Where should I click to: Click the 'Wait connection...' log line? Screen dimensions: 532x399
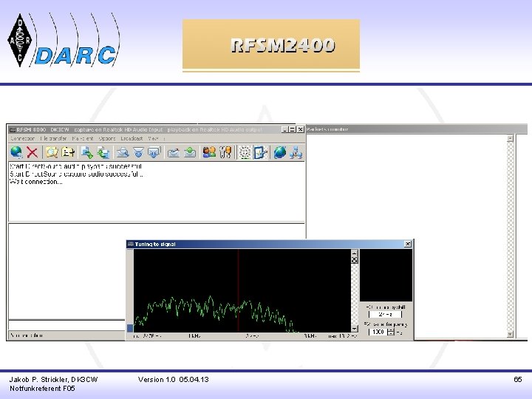point(36,182)
